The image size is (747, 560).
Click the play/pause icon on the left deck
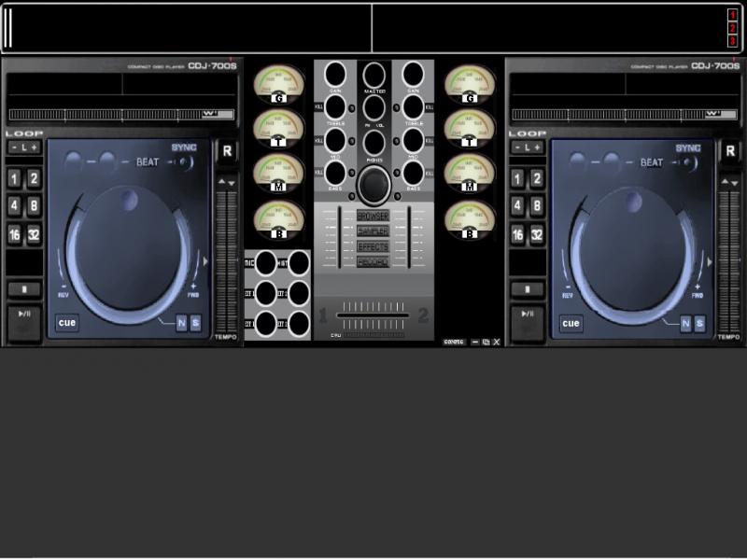point(23,315)
